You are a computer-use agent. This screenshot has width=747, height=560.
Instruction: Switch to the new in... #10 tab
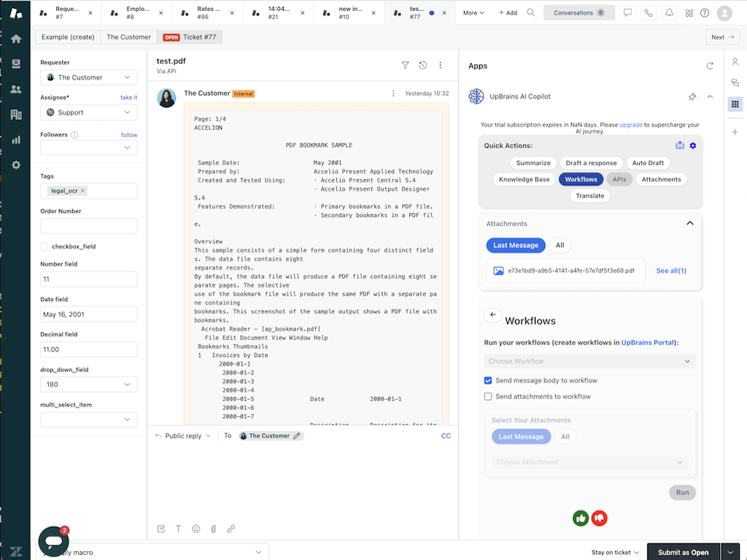[350, 13]
